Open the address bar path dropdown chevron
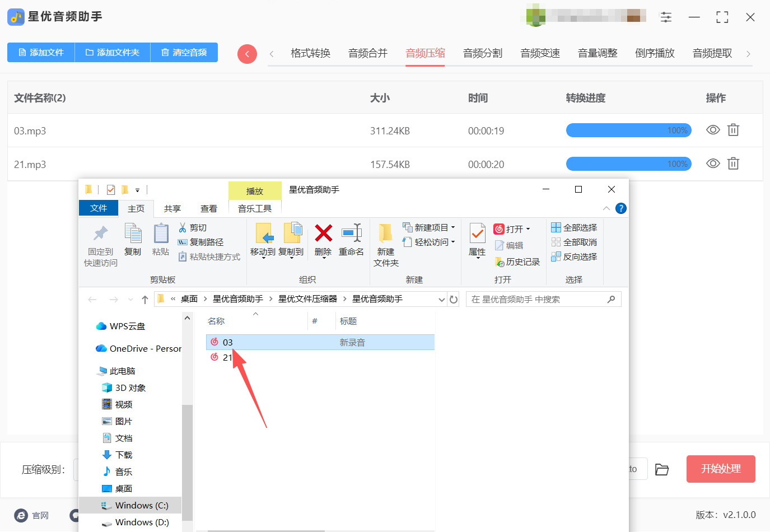This screenshot has height=532, width=770. 442,298
